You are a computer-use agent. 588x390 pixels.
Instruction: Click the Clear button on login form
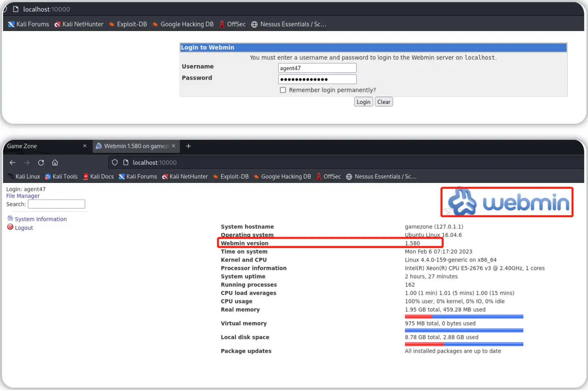click(384, 102)
